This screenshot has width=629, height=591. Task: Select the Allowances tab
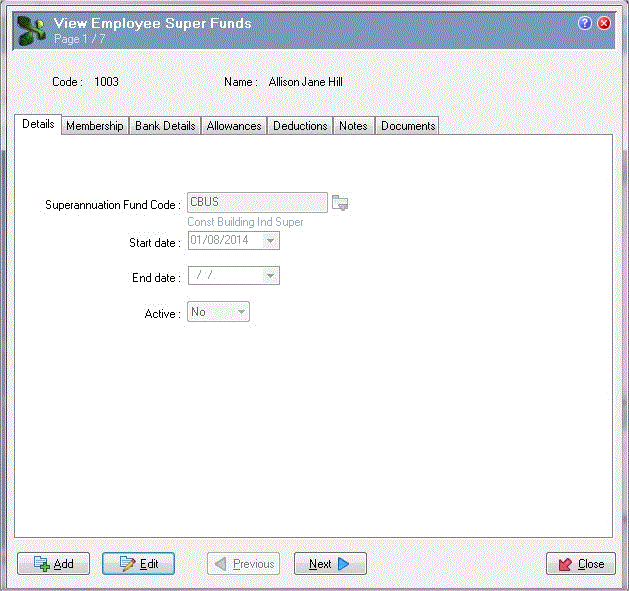point(234,126)
